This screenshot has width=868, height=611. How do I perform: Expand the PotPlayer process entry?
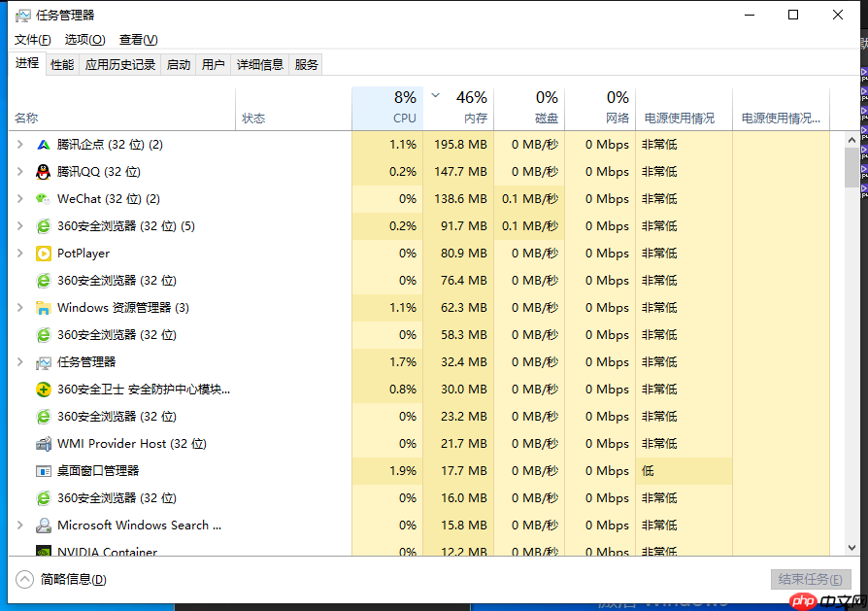tap(20, 254)
